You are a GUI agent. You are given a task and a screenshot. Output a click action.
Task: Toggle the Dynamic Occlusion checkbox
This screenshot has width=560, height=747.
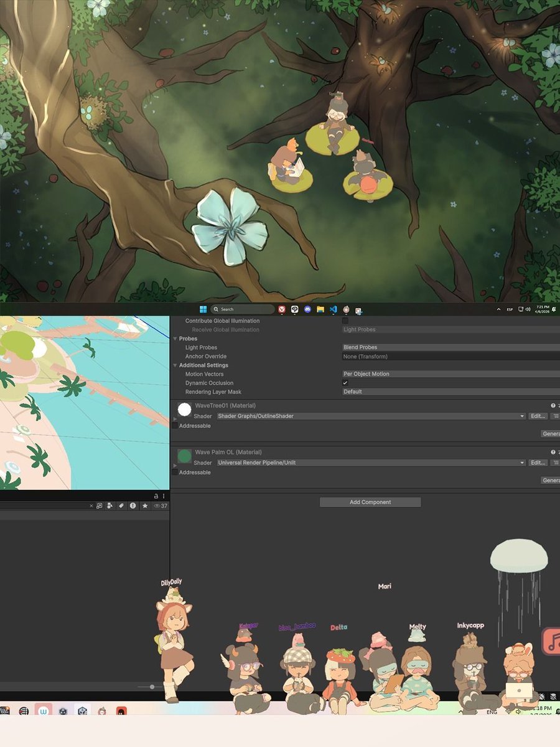coord(345,383)
